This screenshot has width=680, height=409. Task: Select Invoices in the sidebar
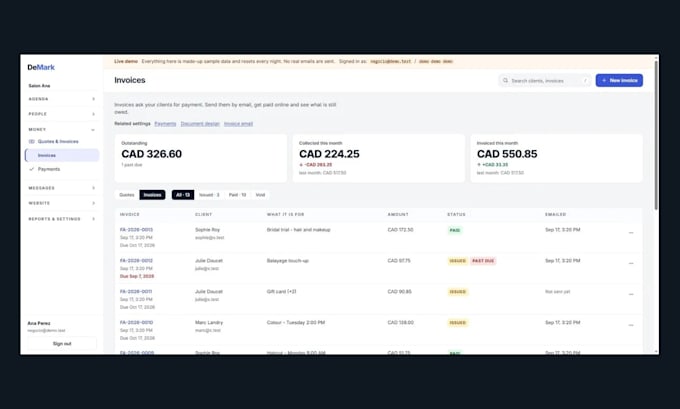tap(62, 155)
